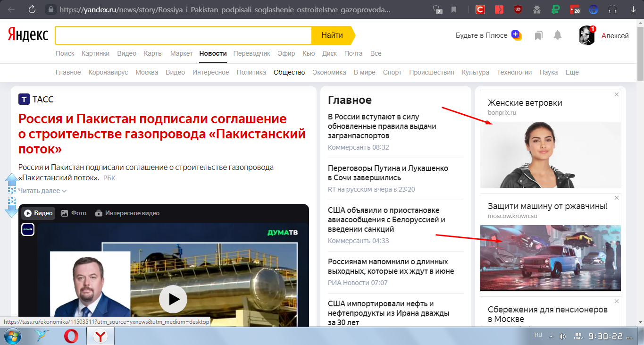
Task: Play the ДумаТВ video
Action: [173, 299]
